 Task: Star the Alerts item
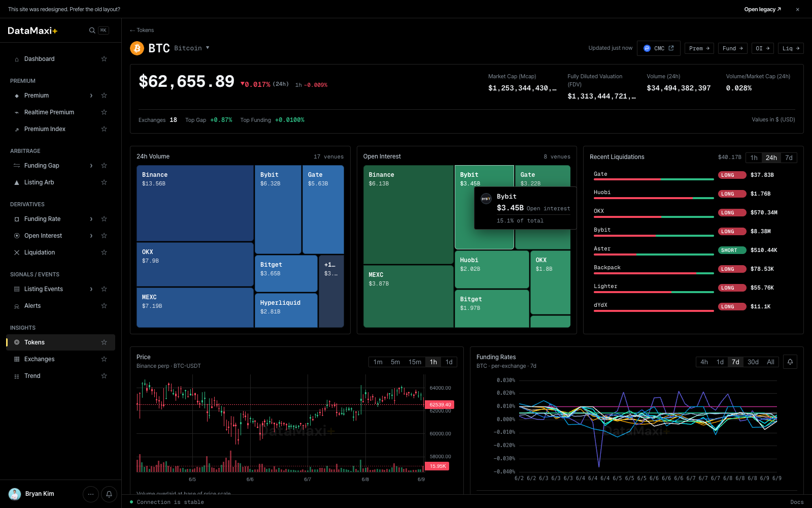pyautogui.click(x=104, y=306)
